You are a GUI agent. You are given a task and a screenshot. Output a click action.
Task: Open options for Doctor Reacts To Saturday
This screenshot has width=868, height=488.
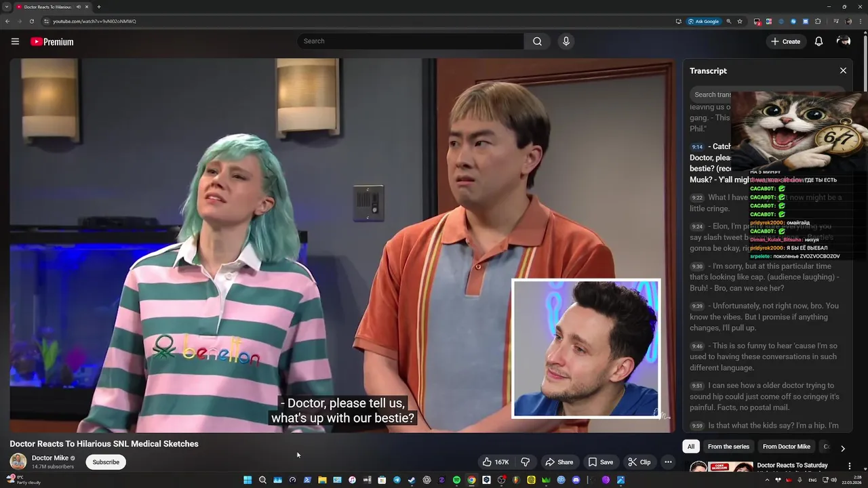849,466
